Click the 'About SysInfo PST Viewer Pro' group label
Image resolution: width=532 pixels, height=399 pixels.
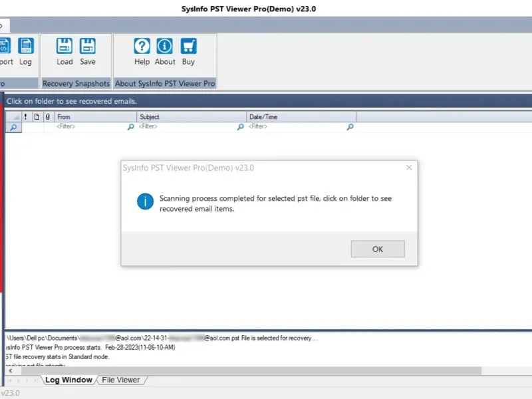pyautogui.click(x=165, y=84)
